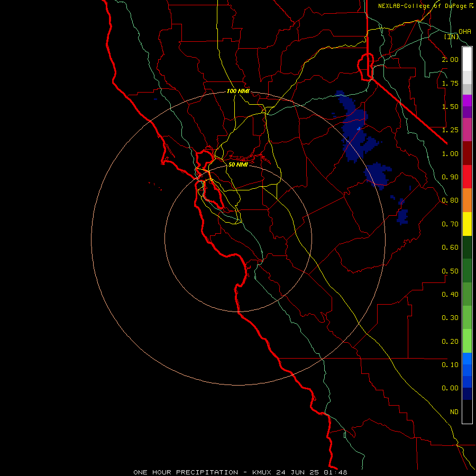Viewport: 476px width, 476px height.
Task: Click the yellow 0.70 legend swatch
Action: (467, 224)
